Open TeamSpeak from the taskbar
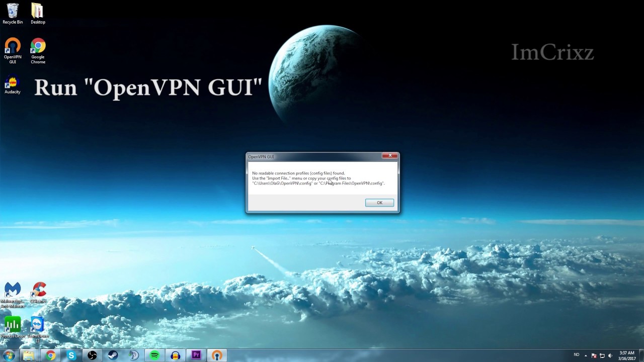Viewport: 644px width, 362px height. pyautogui.click(x=134, y=355)
